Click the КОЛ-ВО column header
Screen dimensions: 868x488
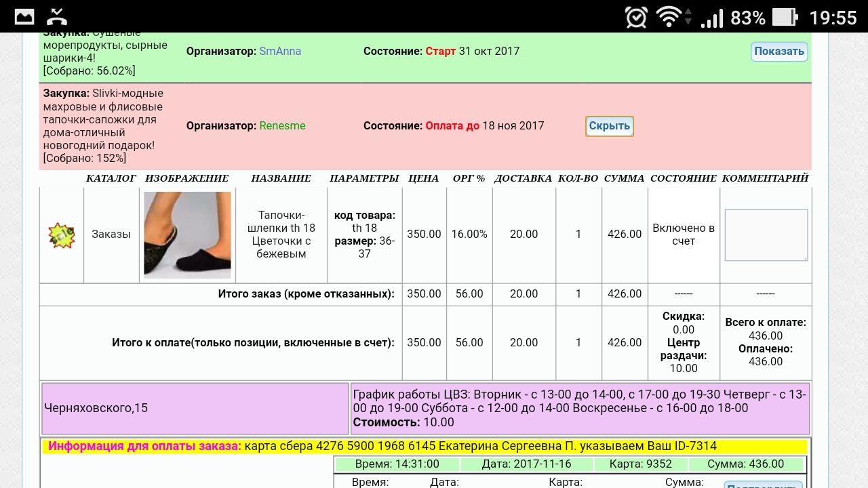[578, 178]
